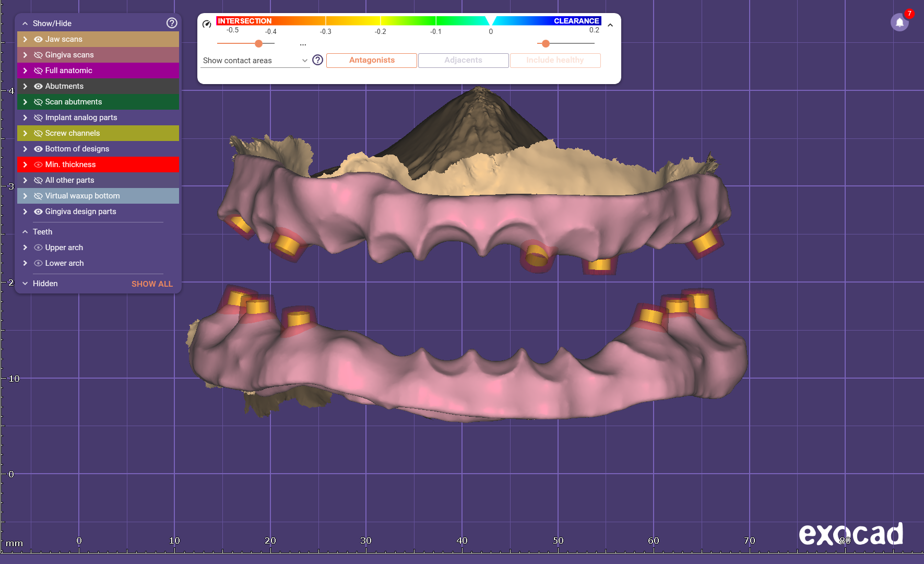Expand the Upper arch teeth entry
924x564 pixels.
click(25, 248)
